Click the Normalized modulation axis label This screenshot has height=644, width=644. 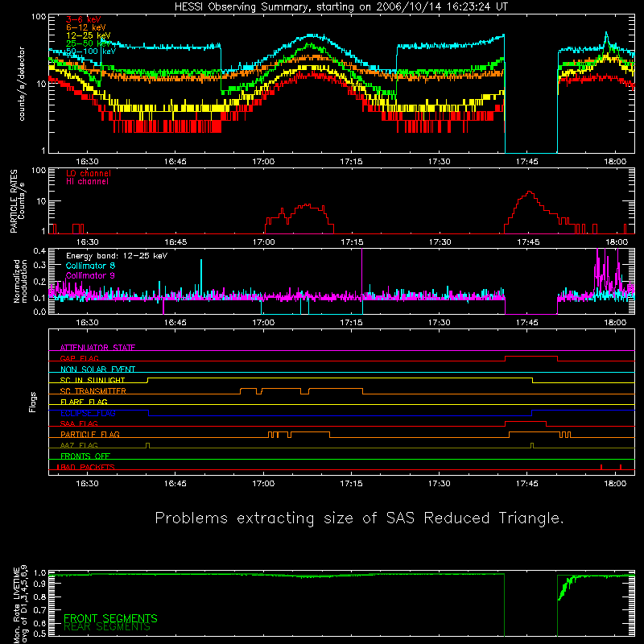[x=20, y=281]
